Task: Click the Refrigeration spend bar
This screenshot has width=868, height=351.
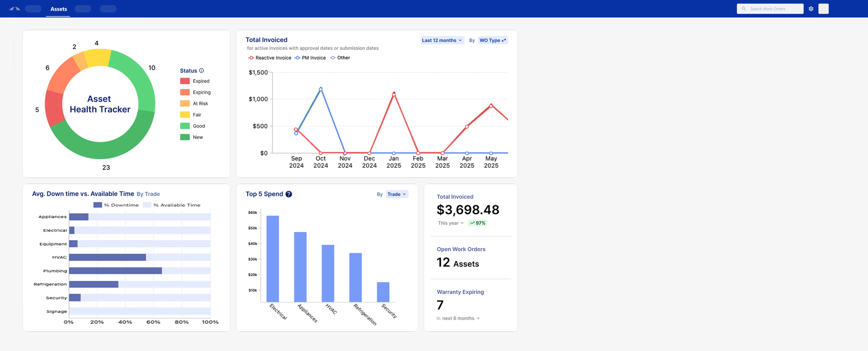Action: (355, 278)
